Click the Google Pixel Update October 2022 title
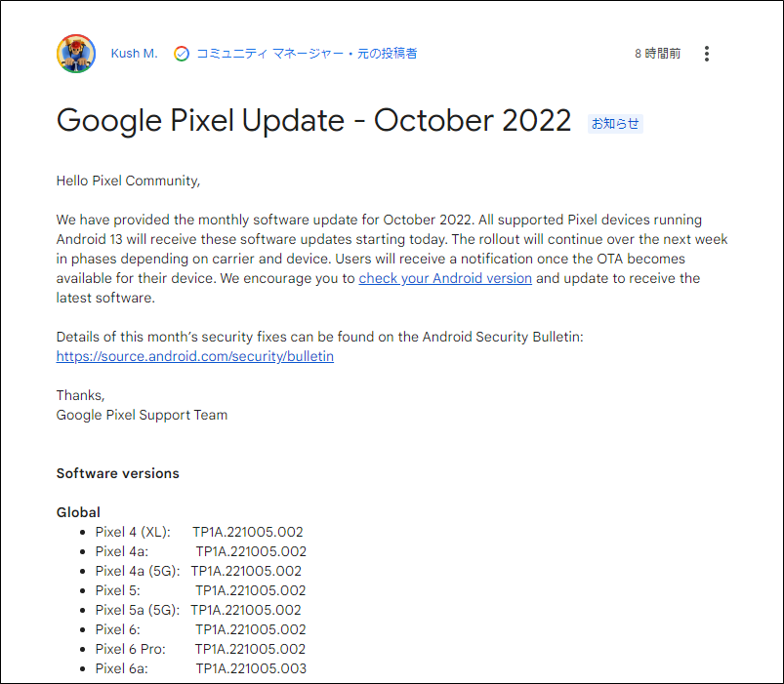784x684 pixels. pyautogui.click(x=313, y=120)
